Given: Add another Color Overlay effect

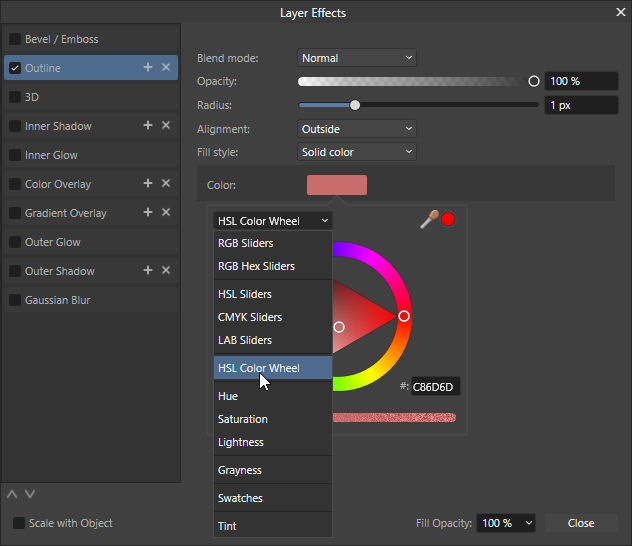Looking at the screenshot, I should click(148, 183).
